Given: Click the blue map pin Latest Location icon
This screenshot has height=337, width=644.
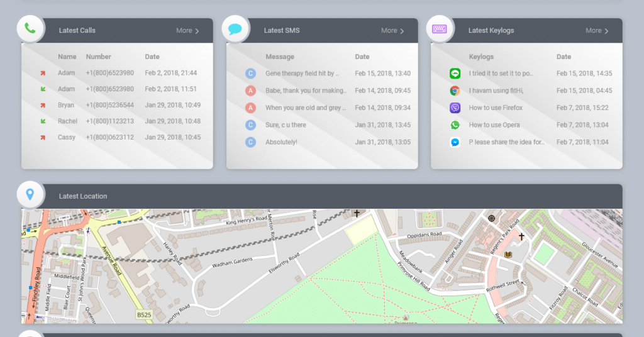Looking at the screenshot, I should click(30, 194).
